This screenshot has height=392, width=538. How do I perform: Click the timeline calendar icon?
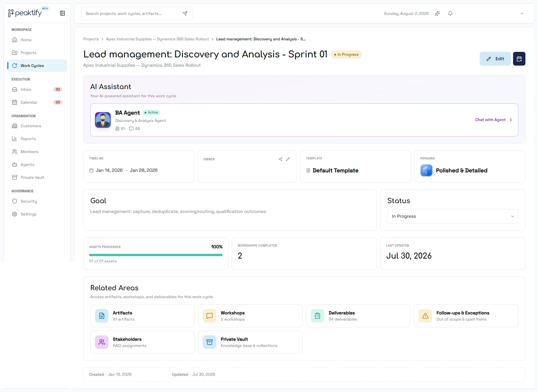tap(91, 170)
